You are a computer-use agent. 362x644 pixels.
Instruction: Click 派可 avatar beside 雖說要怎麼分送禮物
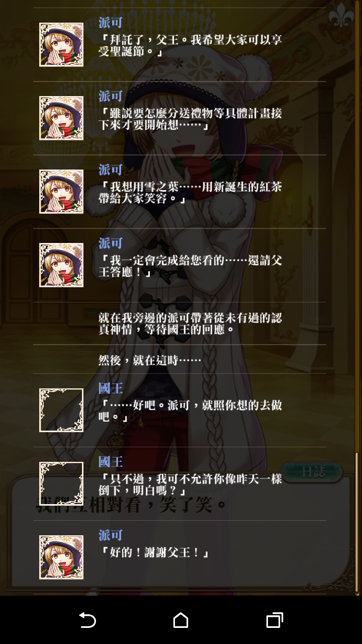point(61,118)
